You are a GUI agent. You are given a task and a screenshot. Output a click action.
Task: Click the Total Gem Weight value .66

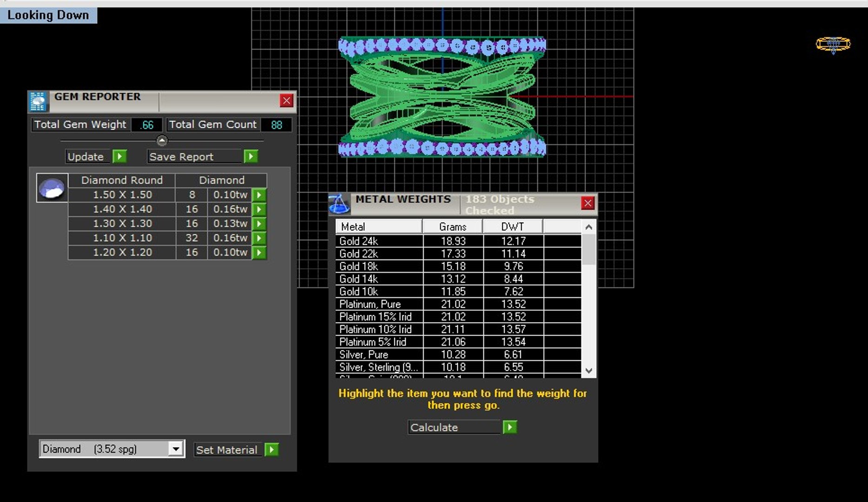click(147, 125)
